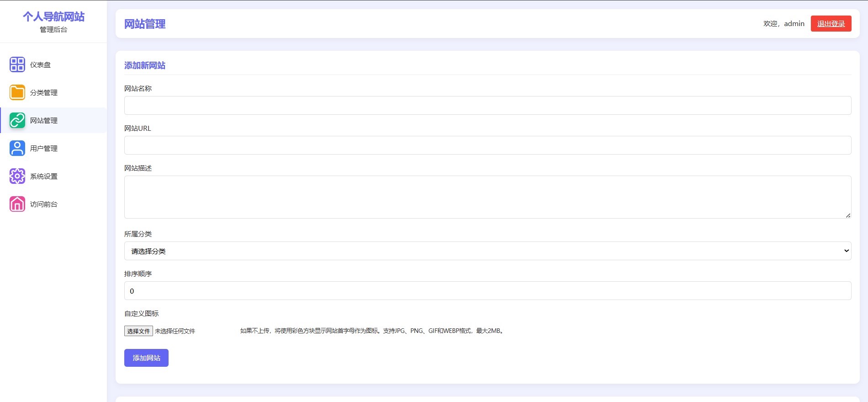868x402 pixels.
Task: Click the 个人导航网站 site title
Action: [x=54, y=17]
